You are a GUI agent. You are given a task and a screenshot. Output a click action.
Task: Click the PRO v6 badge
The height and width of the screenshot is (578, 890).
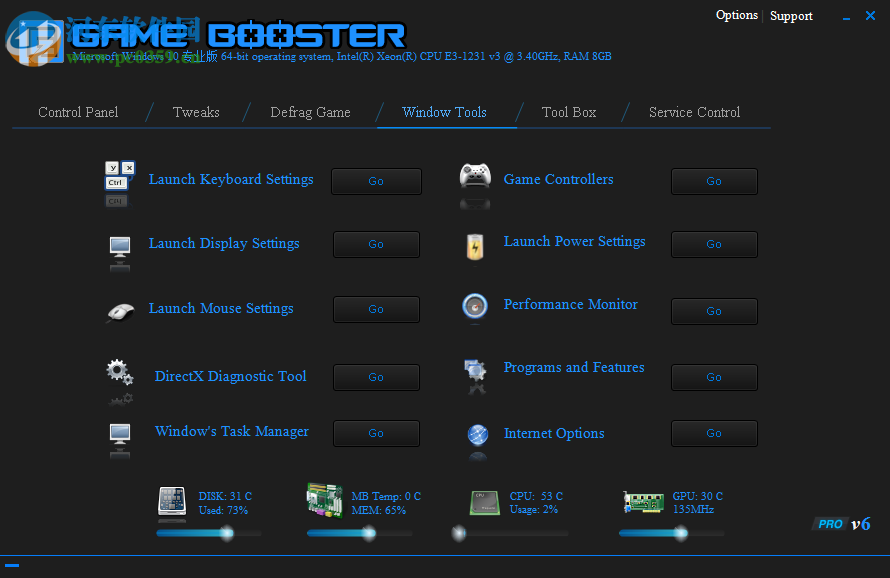pos(841,523)
